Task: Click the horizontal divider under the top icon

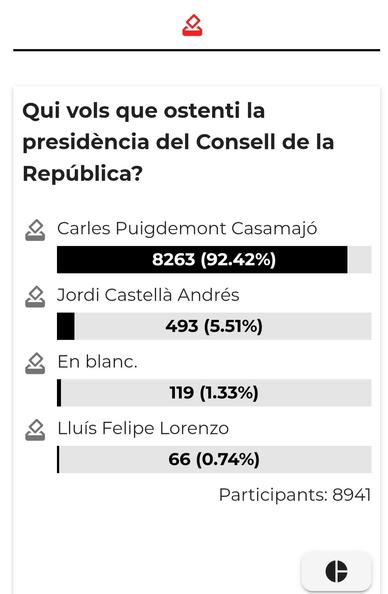Action: [x=197, y=50]
